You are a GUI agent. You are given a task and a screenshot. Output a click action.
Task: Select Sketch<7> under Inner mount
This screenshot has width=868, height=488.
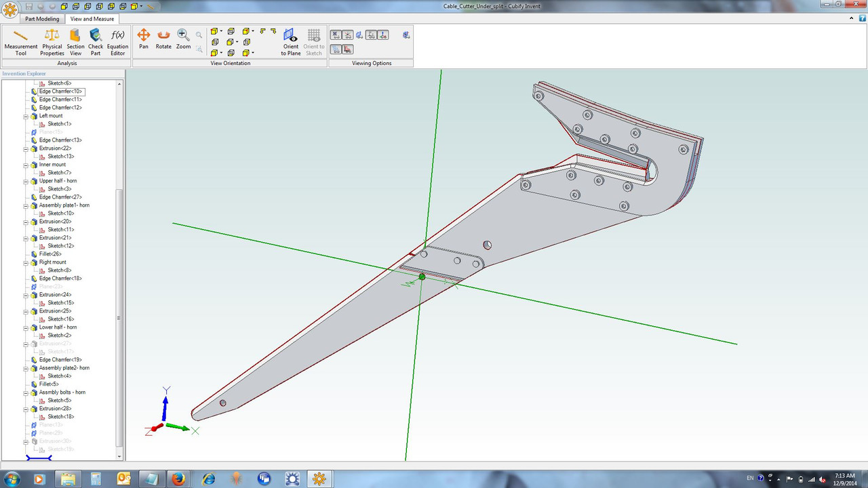59,173
